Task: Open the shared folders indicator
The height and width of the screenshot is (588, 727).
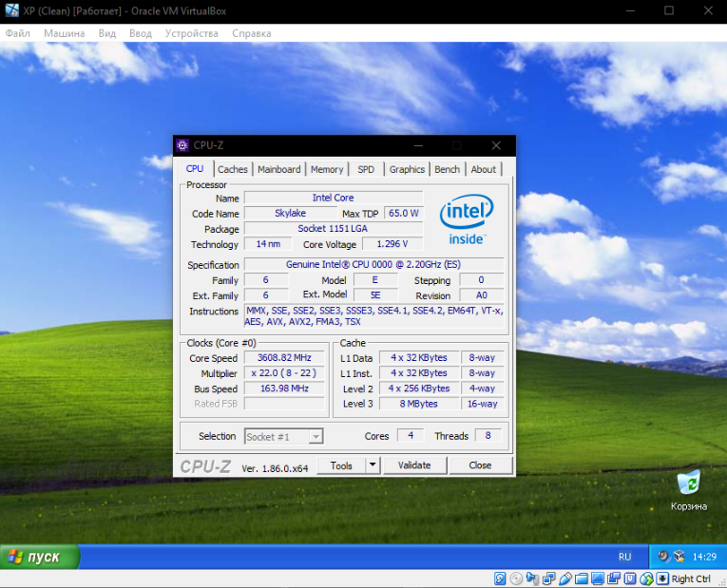Action: click(x=582, y=579)
